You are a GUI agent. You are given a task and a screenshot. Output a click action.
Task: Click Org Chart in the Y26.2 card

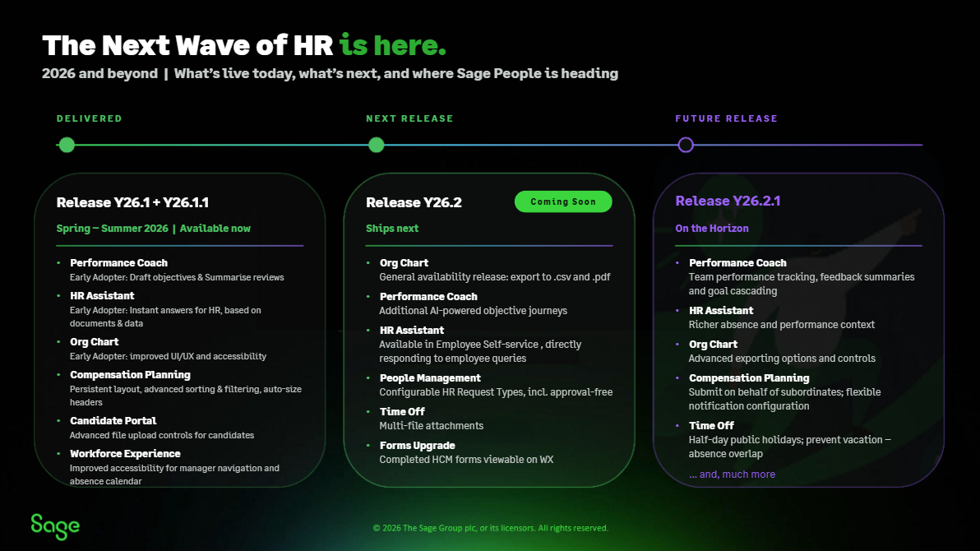[404, 262]
